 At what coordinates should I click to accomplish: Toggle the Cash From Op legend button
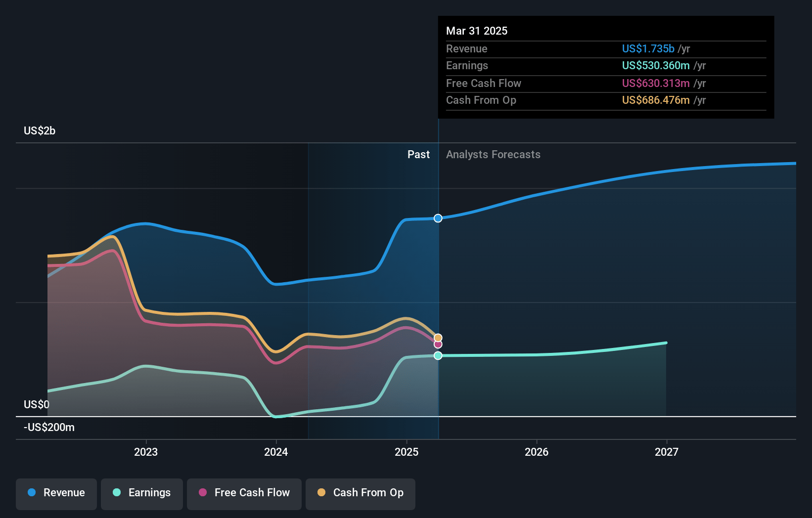click(x=361, y=494)
